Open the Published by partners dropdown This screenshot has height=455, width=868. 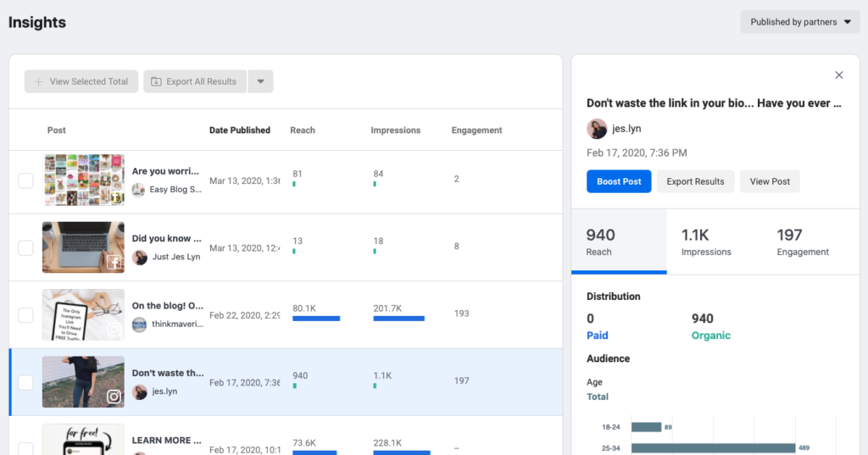coord(800,22)
